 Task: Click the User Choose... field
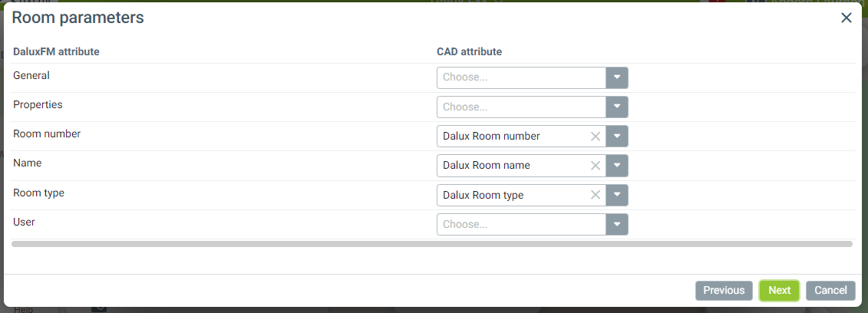click(521, 225)
